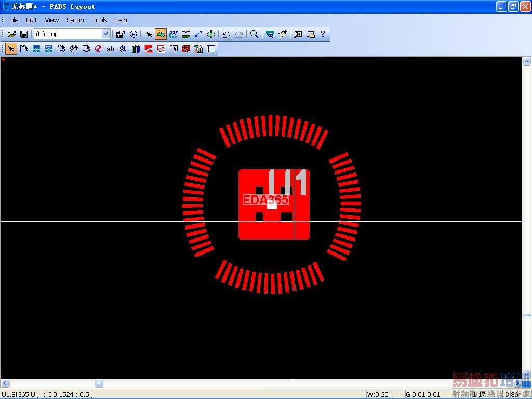Viewport: 532px width, 399px height.
Task: Click the vertical scrollbar up arrow
Action: pos(526,61)
